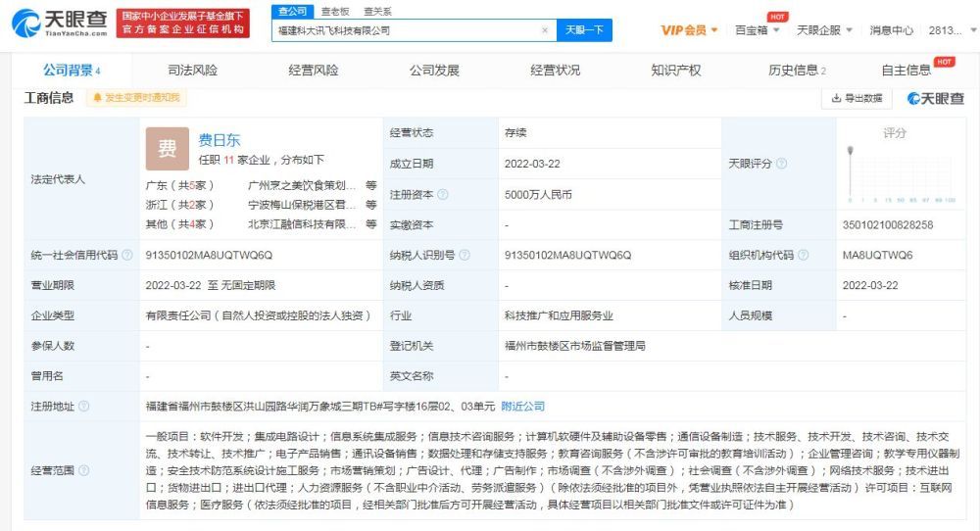980x531 pixels.
Task: Click credit code 91350102MA8UQTWQ6Q under 统一社会信用代码
Action: tap(209, 255)
